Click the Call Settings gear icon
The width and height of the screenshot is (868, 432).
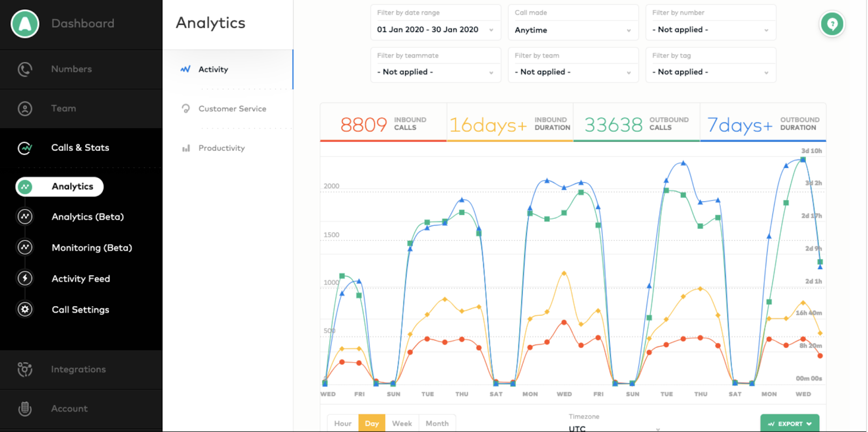[25, 309]
